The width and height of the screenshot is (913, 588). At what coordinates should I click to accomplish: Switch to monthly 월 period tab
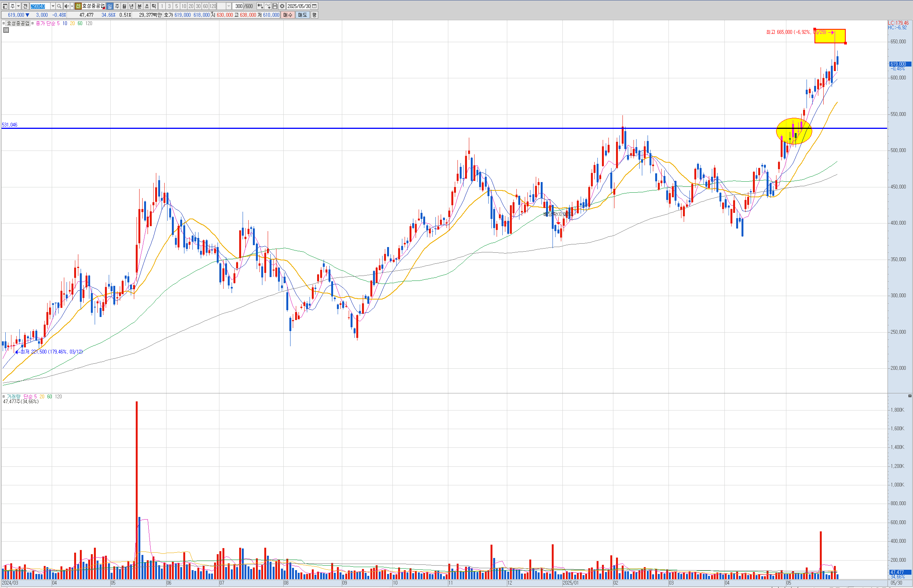click(x=124, y=6)
